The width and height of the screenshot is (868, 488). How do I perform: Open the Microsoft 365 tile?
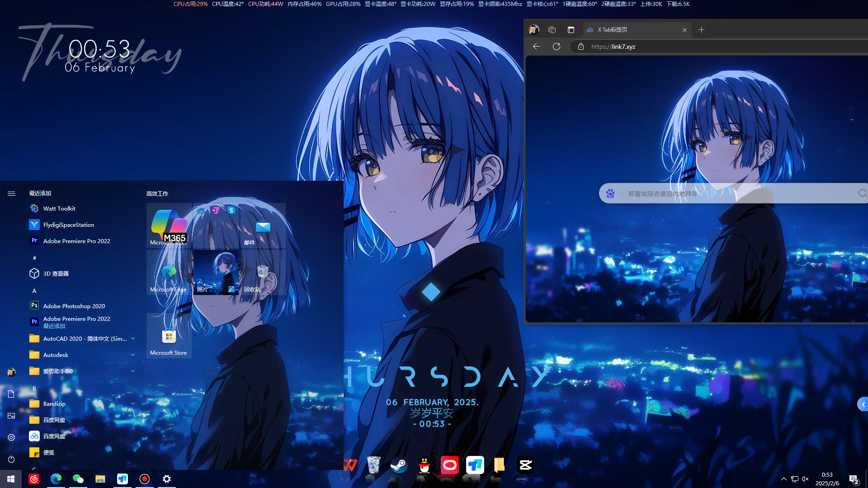(x=169, y=225)
